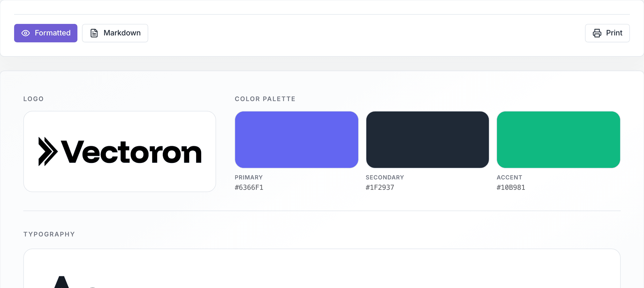Select the purple Primary color swatch
The height and width of the screenshot is (288, 644).
point(296,140)
